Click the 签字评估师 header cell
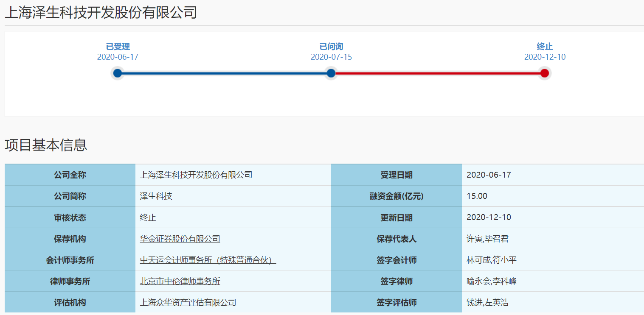The image size is (644, 315). (x=397, y=302)
